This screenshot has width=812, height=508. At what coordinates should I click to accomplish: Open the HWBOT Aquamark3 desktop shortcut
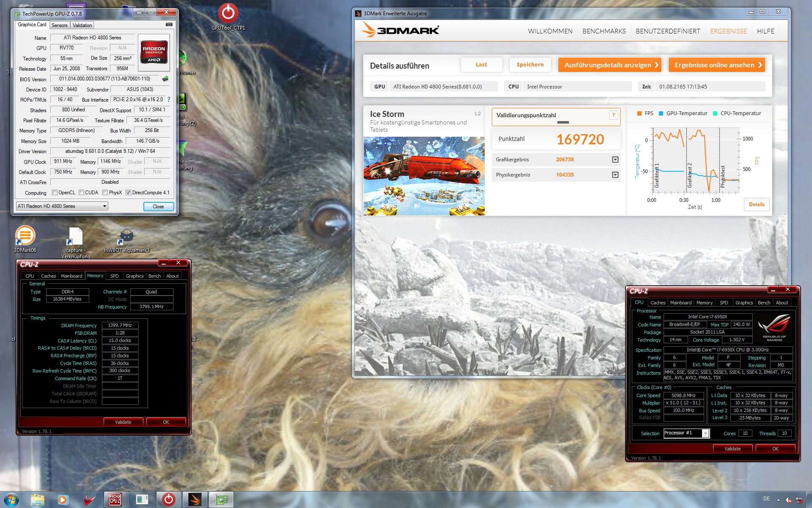pos(126,240)
